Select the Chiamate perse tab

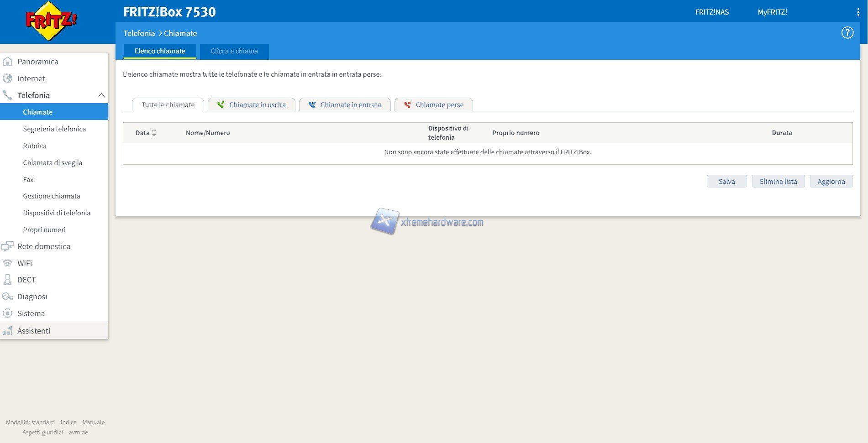coord(434,105)
